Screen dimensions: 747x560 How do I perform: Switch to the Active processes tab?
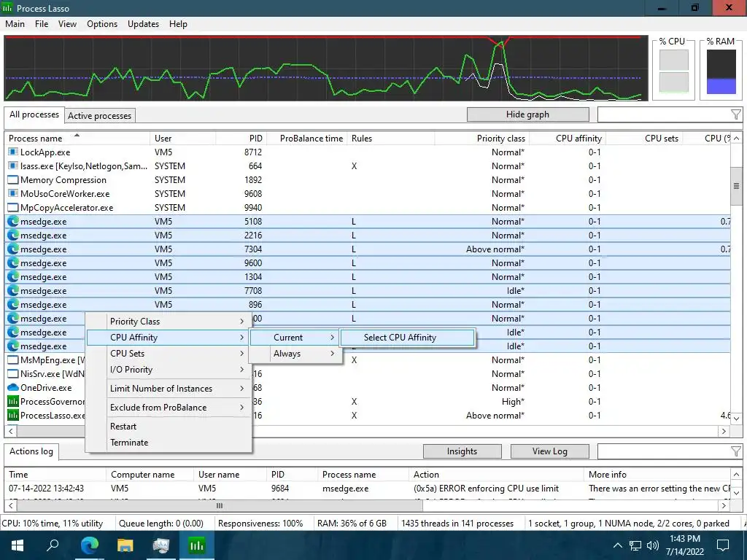(99, 116)
